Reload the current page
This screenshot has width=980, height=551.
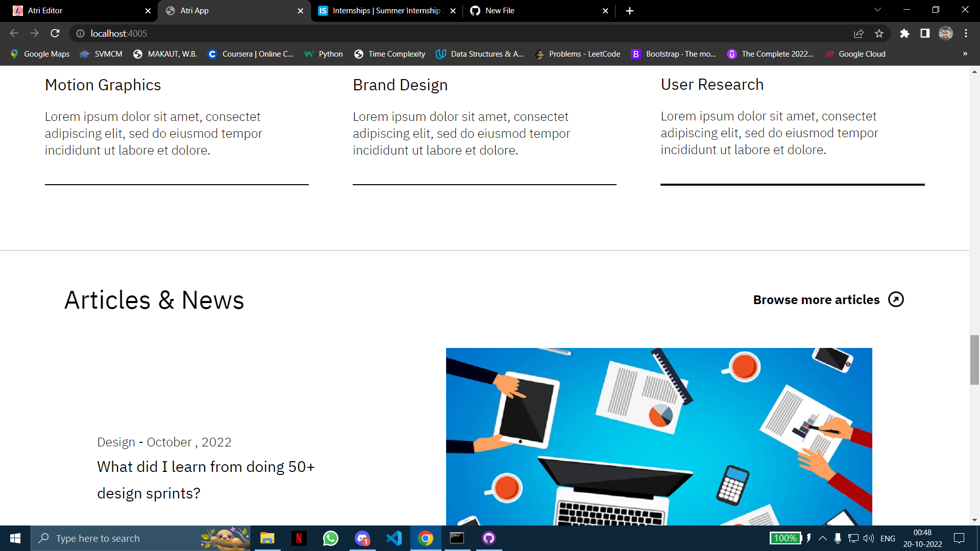tap(55, 33)
